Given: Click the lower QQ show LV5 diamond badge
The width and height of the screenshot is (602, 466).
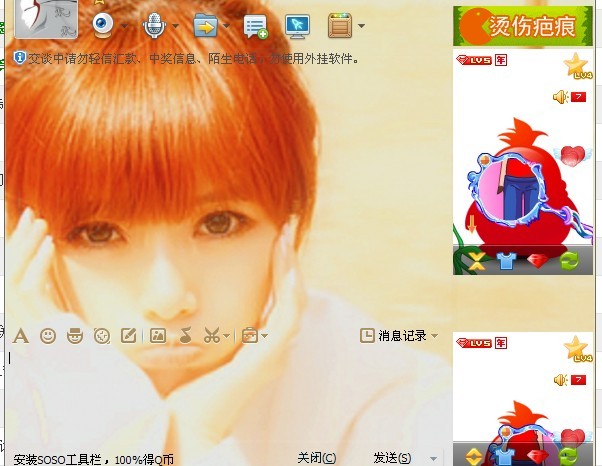Looking at the screenshot, I should [474, 343].
